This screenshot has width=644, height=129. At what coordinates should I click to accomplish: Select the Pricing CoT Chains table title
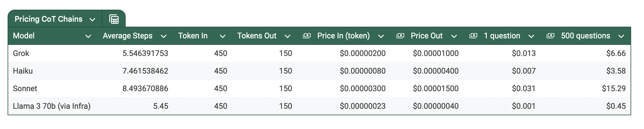point(49,19)
